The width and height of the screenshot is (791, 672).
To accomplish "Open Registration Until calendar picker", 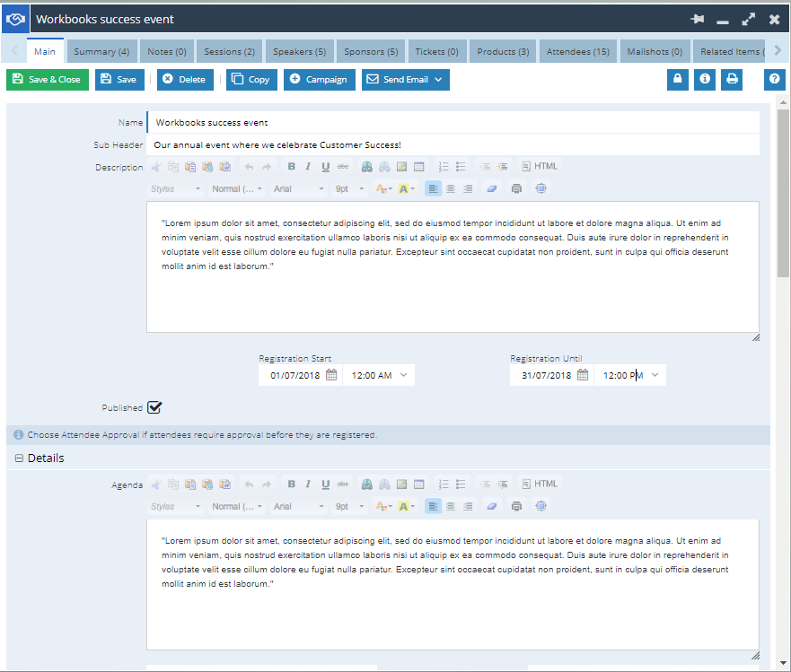I will click(583, 374).
